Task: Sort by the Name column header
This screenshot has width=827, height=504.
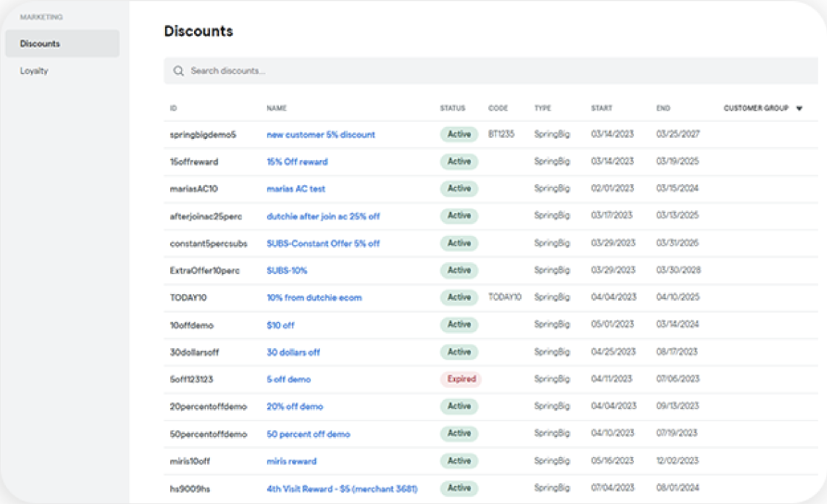Action: pos(276,108)
